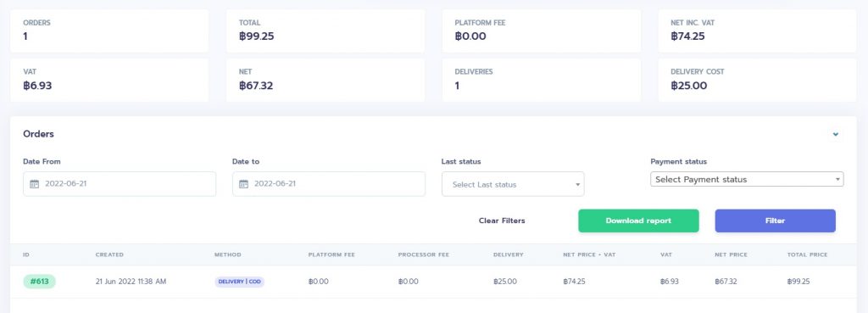Select the PLATFORM FEE summary card
868x313 pixels.
point(542,31)
